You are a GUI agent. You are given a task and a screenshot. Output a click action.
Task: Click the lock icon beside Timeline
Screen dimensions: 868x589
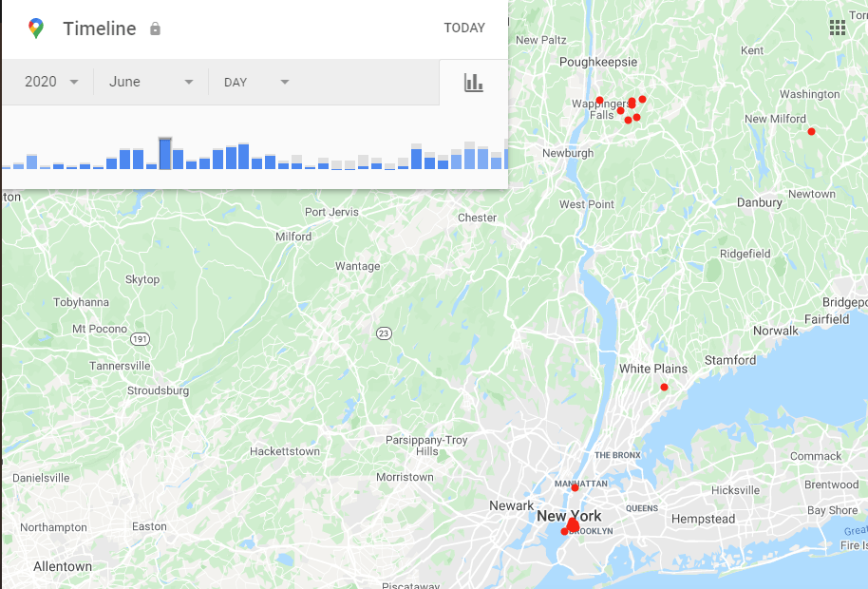tap(155, 29)
